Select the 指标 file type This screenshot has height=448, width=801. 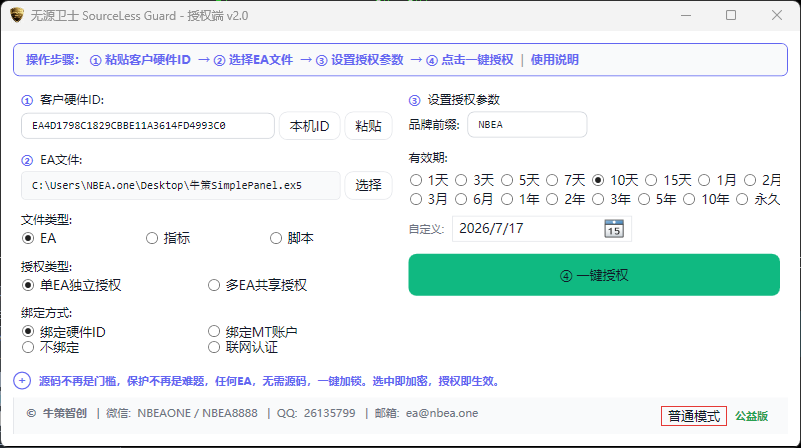point(168,238)
